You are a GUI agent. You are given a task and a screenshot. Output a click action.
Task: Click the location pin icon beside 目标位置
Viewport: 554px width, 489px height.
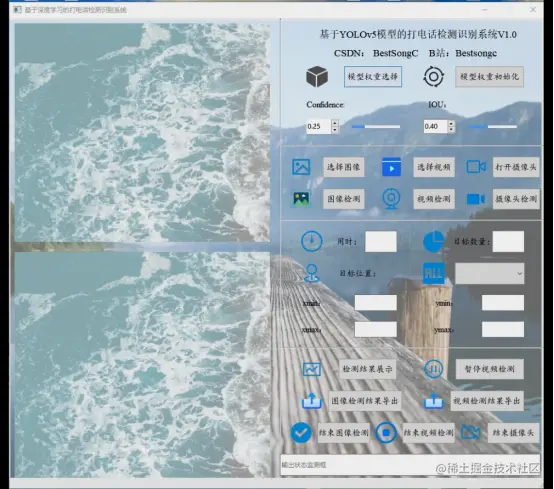click(312, 273)
